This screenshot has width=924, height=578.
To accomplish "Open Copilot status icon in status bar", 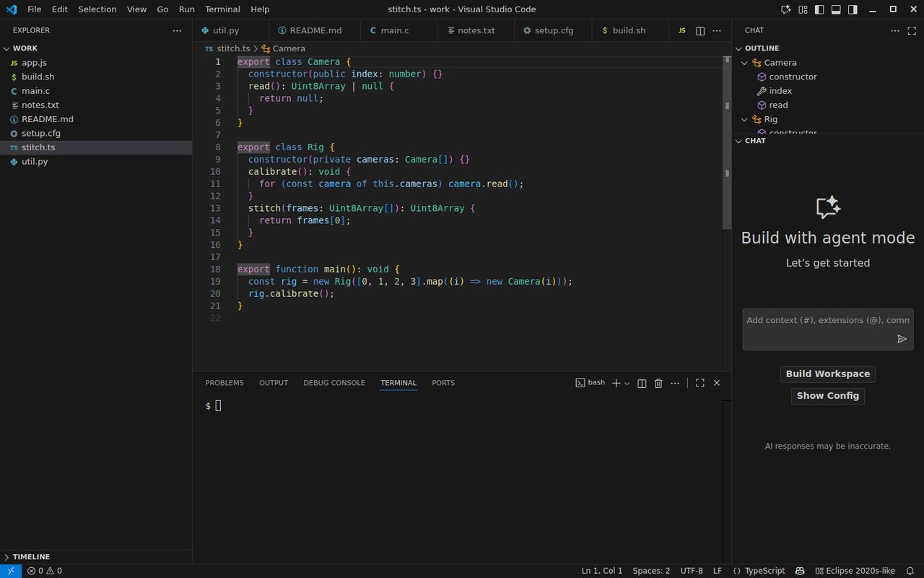I will tap(800, 571).
